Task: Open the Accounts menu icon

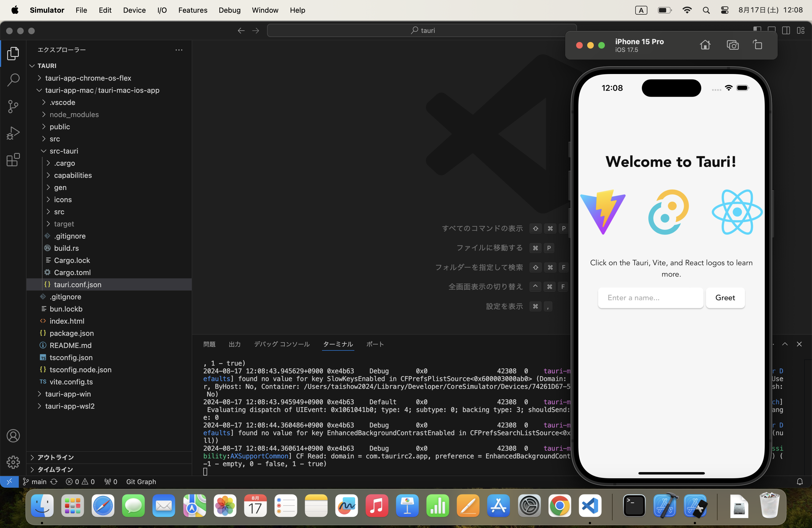Action: (13, 435)
